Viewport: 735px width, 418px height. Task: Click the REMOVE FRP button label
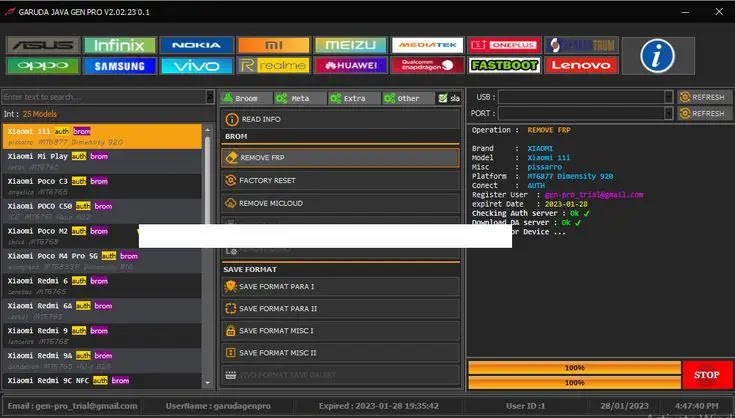tap(262, 158)
